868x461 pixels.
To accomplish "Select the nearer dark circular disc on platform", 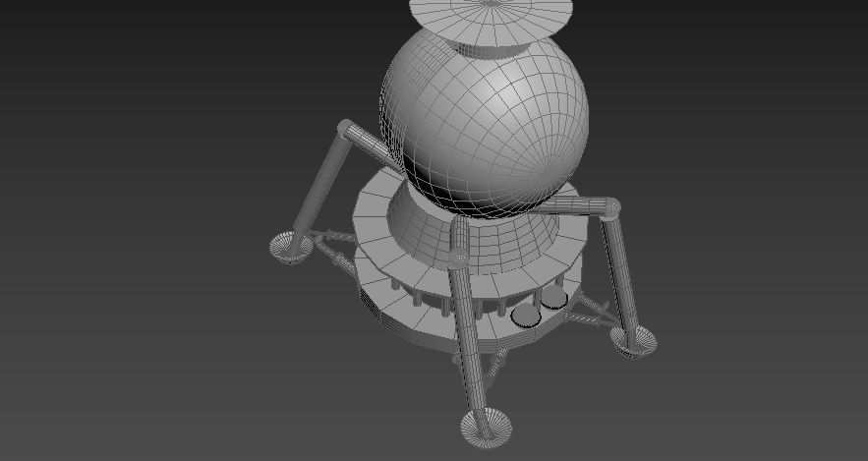I will coord(526,316).
